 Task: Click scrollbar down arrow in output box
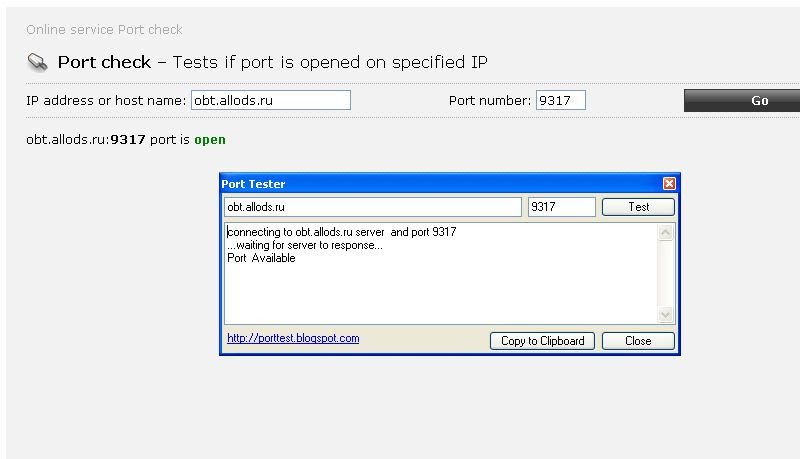tap(665, 315)
